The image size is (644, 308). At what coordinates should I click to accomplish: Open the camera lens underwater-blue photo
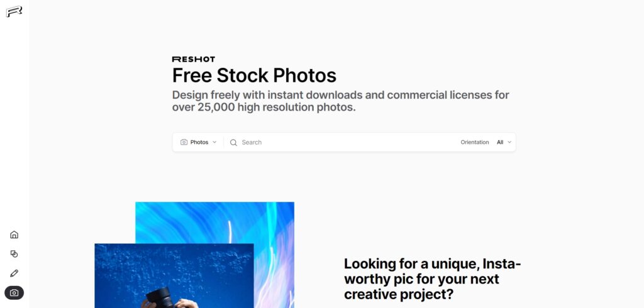pos(174,275)
